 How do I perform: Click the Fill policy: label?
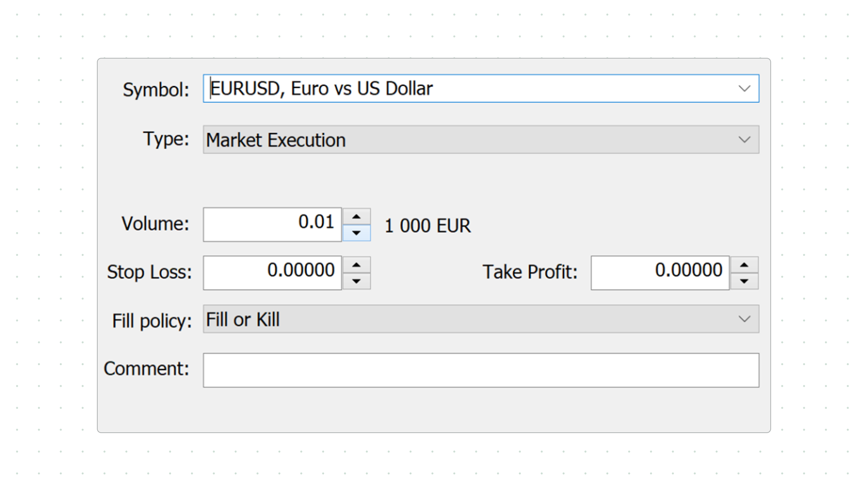pos(152,321)
